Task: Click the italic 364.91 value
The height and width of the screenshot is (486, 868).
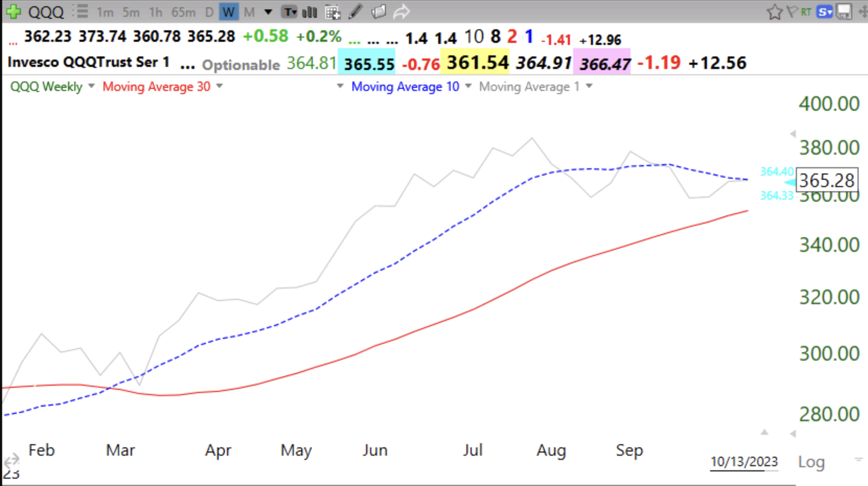Action: [544, 63]
